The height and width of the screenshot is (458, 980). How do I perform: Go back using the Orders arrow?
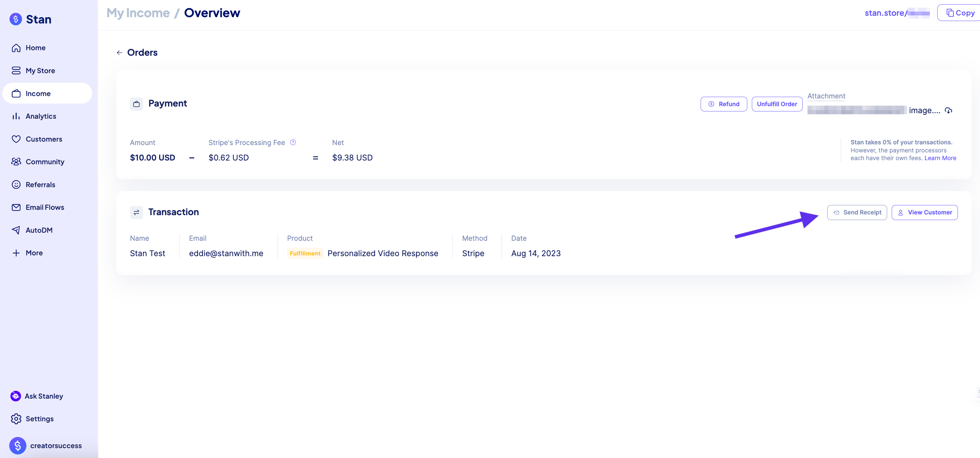(120, 53)
